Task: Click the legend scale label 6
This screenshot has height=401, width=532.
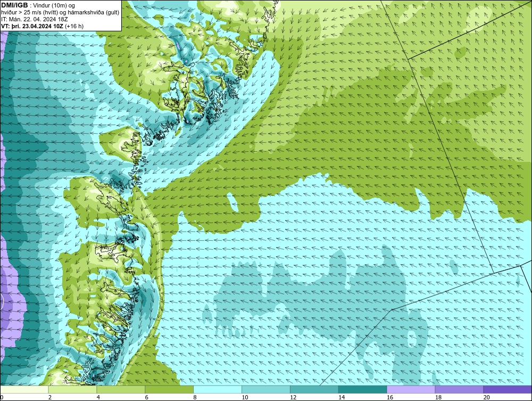Action: 147,397
